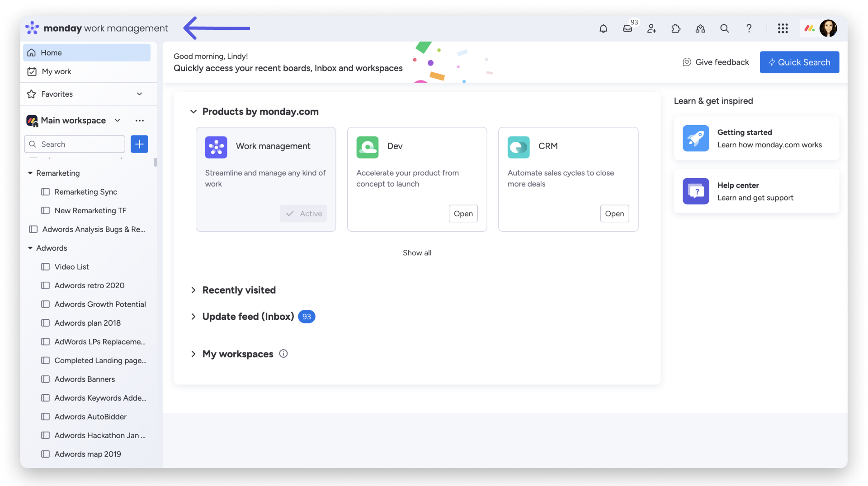Click Show all products link
This screenshot has width=868, height=486.
417,253
